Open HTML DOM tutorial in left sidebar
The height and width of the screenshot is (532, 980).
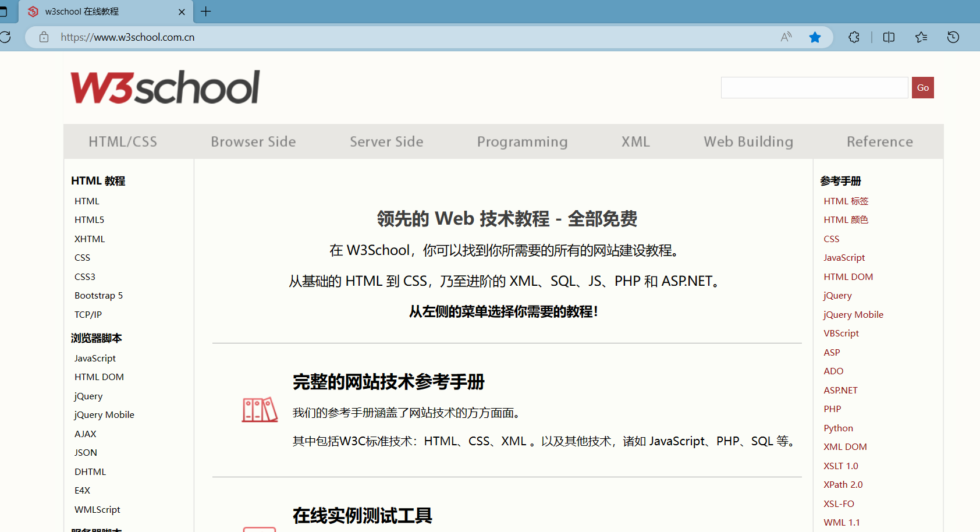click(99, 377)
